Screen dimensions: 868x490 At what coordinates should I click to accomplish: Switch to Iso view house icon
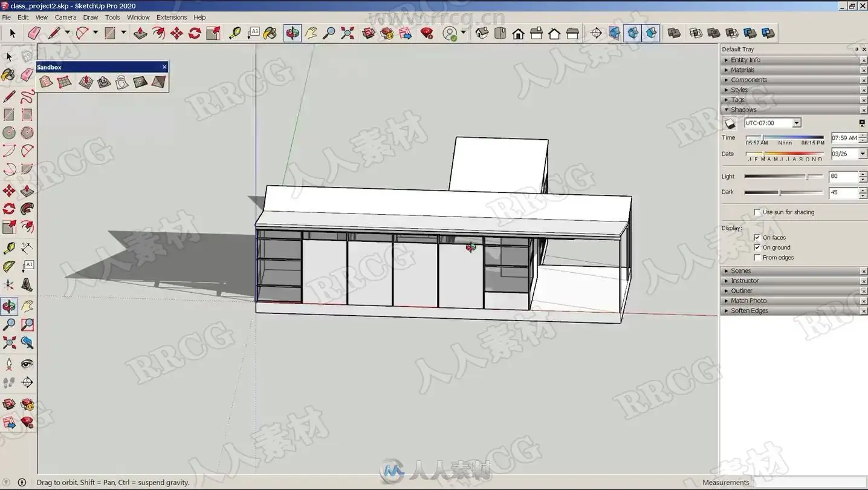tap(482, 33)
